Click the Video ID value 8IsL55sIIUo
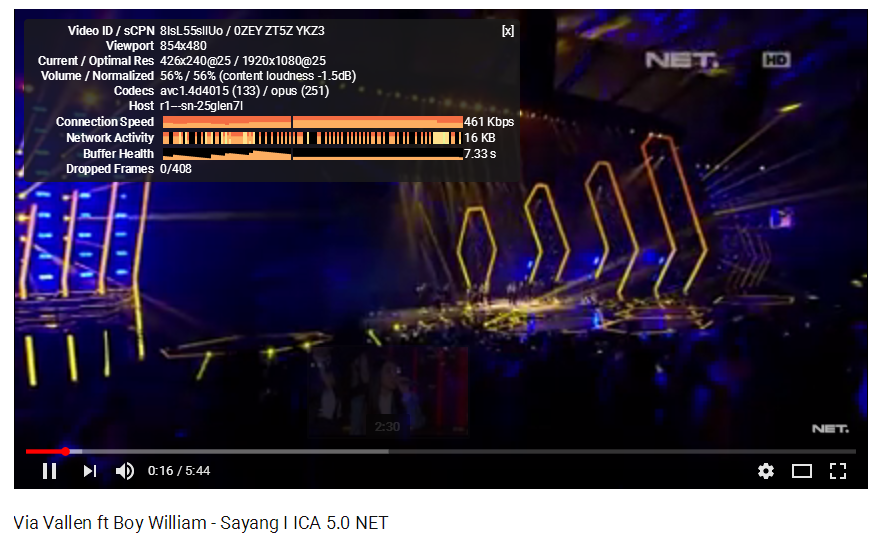873x541 pixels. click(x=192, y=31)
